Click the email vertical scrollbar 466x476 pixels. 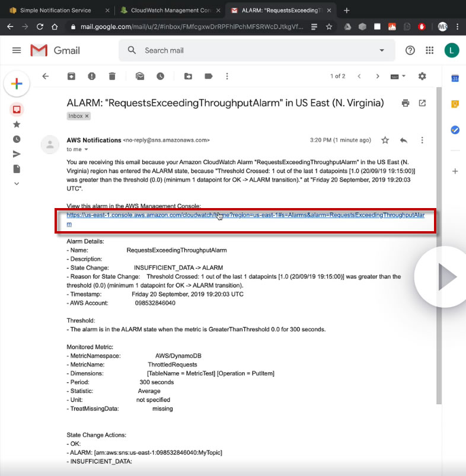(439, 246)
